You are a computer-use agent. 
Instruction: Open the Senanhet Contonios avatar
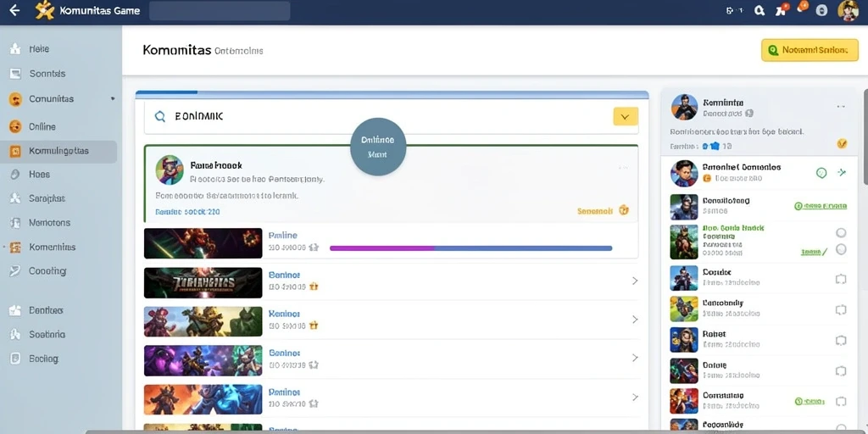684,173
